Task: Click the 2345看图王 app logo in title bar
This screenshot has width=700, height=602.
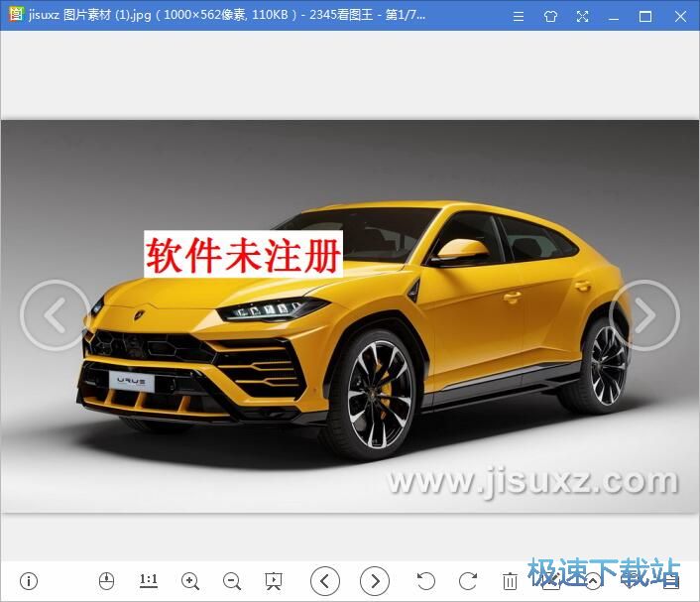Action: click(16, 14)
